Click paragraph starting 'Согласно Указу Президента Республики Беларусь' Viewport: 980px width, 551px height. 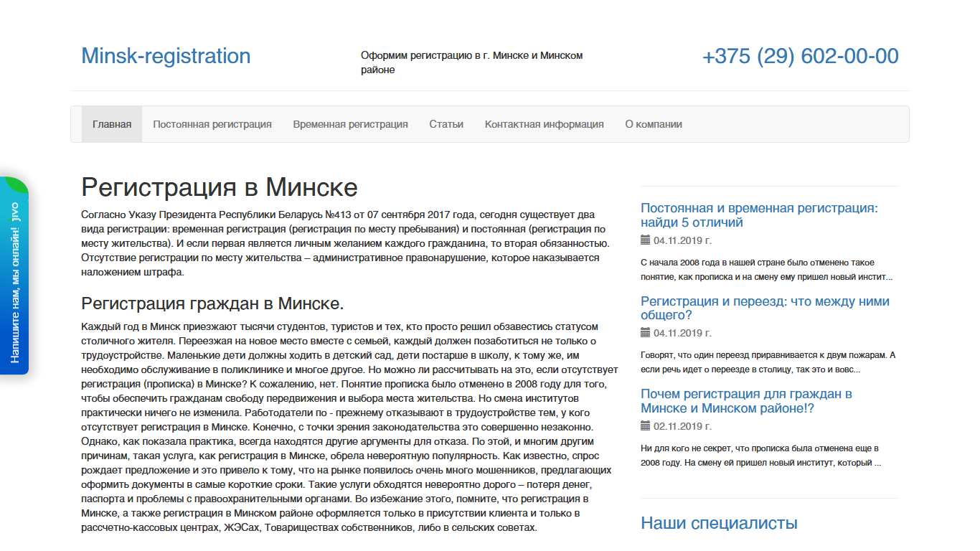point(345,244)
